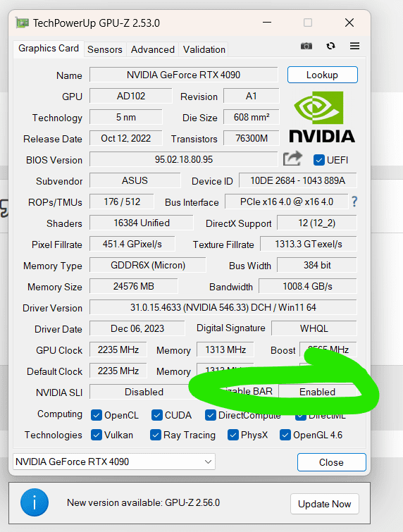
Task: Minimize the GPU-Z window
Action: (267, 23)
